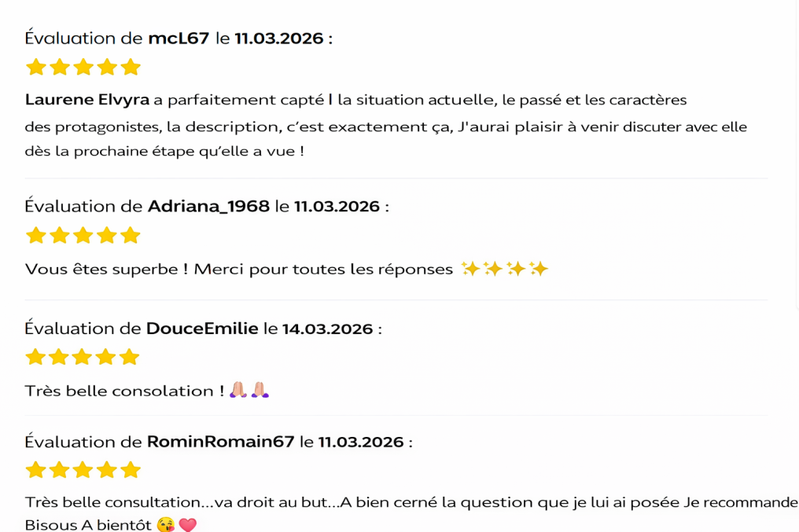Click the first star in mcL67's rating
799x532 pixels.
pos(35,67)
